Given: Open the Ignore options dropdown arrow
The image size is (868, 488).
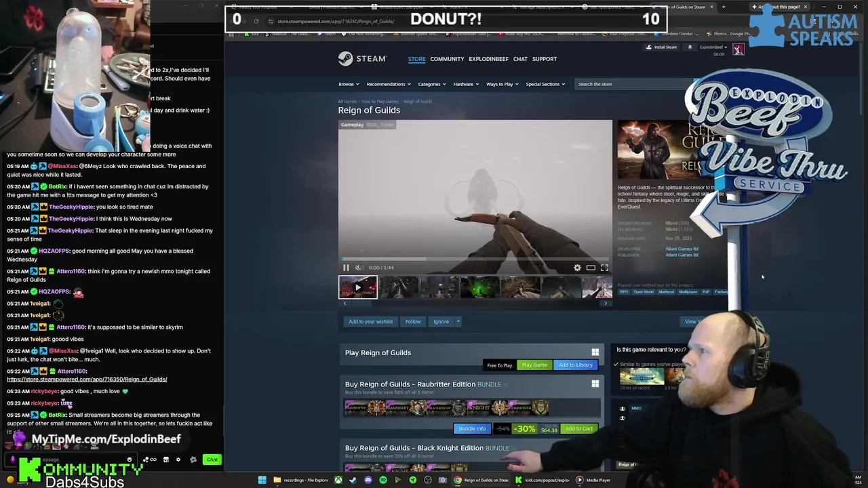Looking at the screenshot, I should (x=458, y=321).
